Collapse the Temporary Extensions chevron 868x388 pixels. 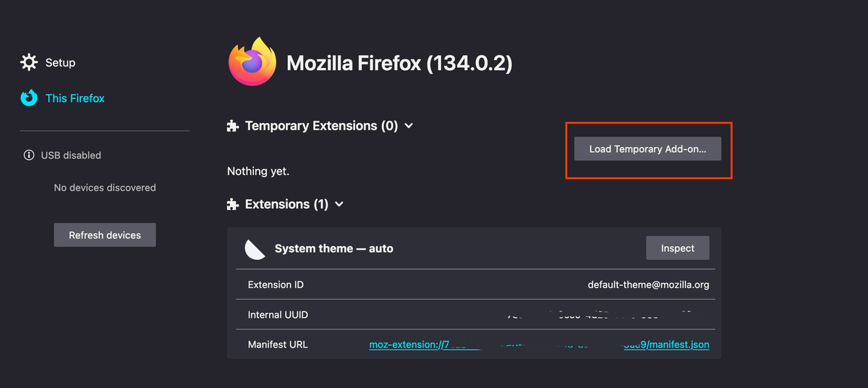(409, 126)
